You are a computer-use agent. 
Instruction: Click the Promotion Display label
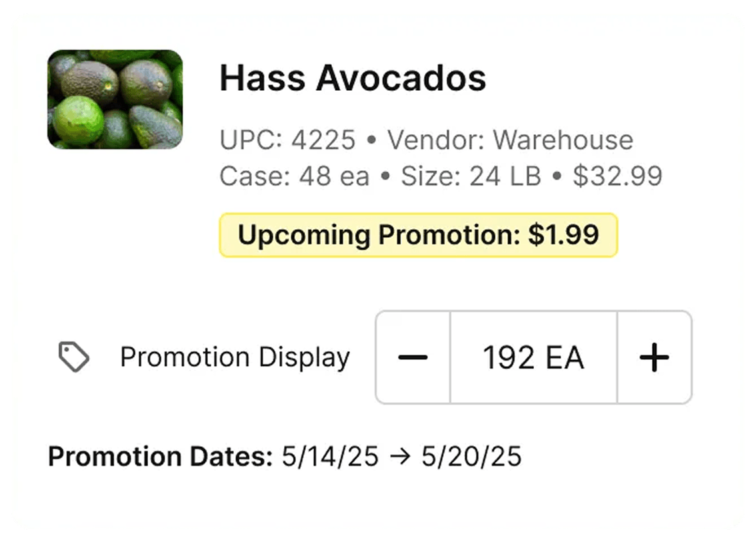coord(234,358)
